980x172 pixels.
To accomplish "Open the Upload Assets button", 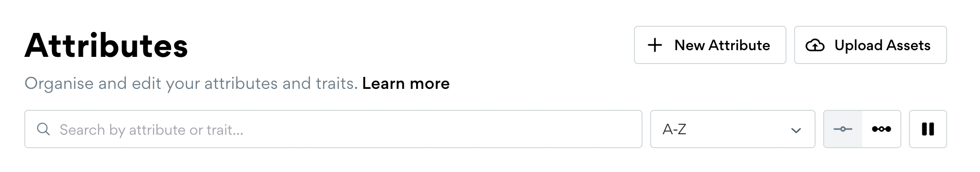I will coord(870,45).
